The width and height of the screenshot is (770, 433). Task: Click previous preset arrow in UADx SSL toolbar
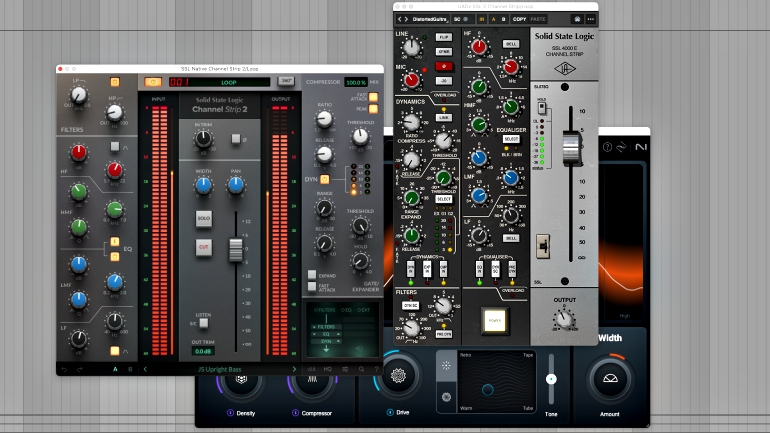coord(400,19)
